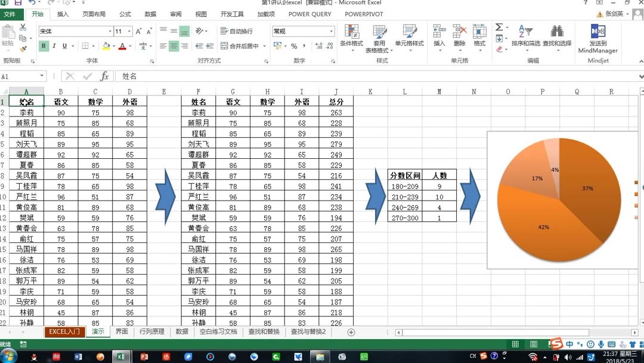Open the font size dropdown

[x=129, y=31]
